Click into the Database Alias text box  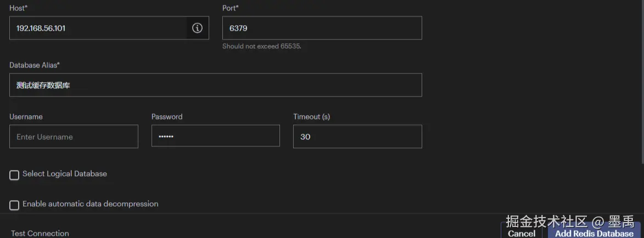pyautogui.click(x=215, y=85)
